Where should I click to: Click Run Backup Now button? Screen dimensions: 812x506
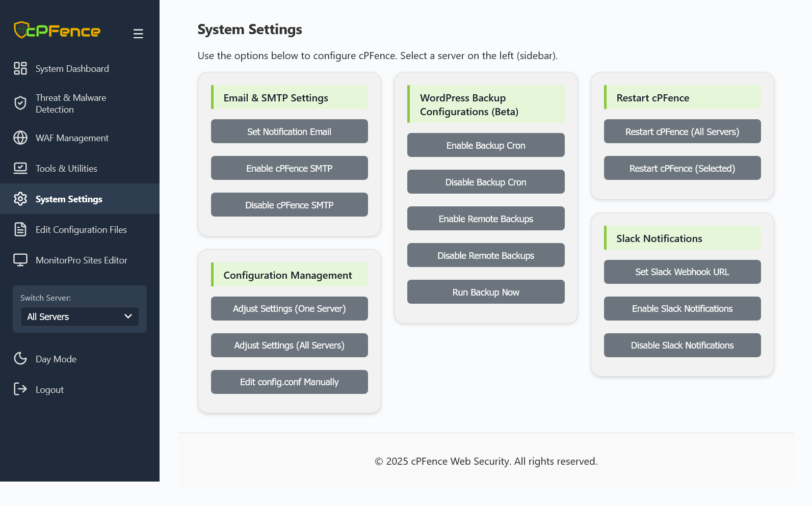tap(486, 292)
